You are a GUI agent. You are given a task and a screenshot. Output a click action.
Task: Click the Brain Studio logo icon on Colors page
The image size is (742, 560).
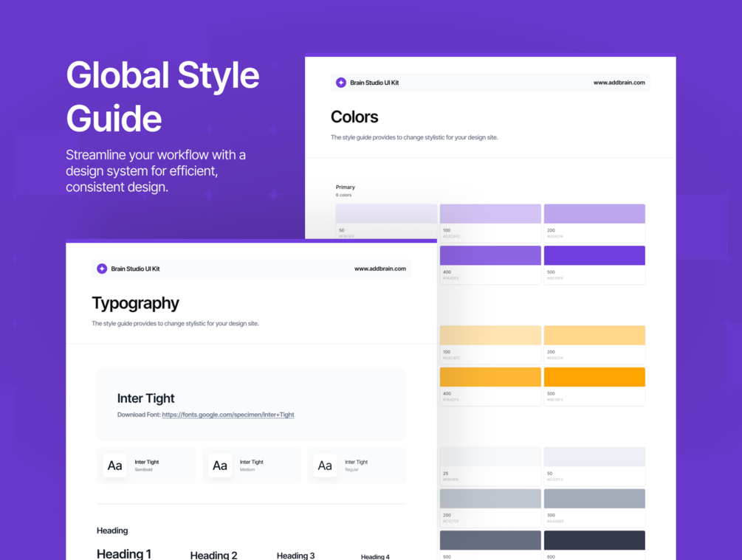(x=340, y=83)
